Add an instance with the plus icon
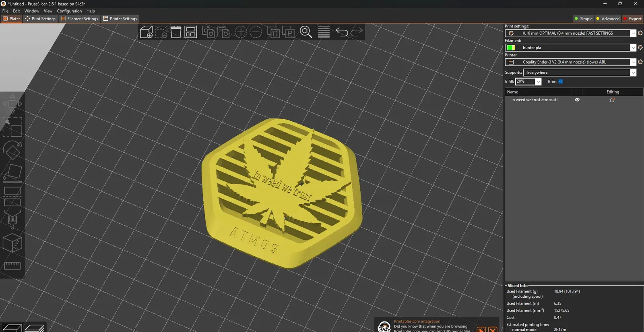The height and width of the screenshot is (332, 644). pyautogui.click(x=241, y=32)
